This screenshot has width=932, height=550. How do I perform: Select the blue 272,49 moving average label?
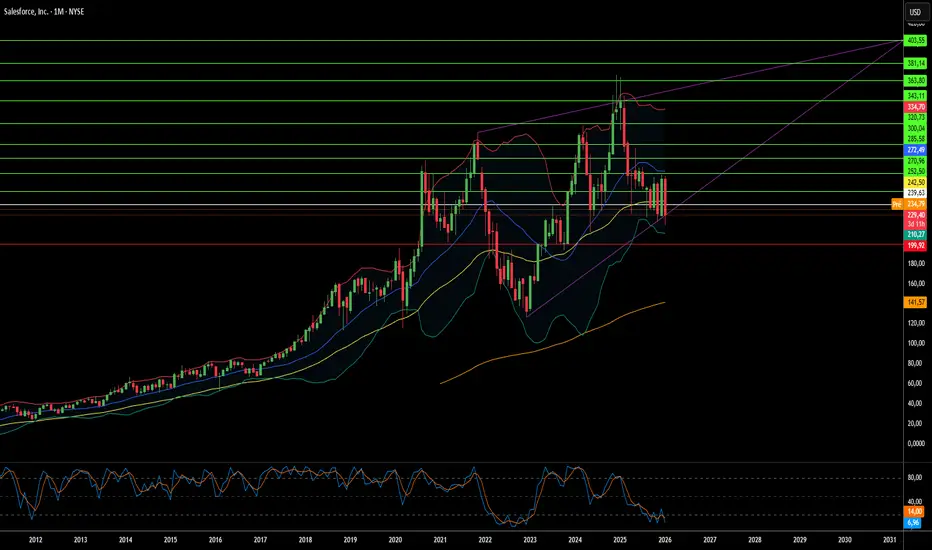[x=915, y=150]
